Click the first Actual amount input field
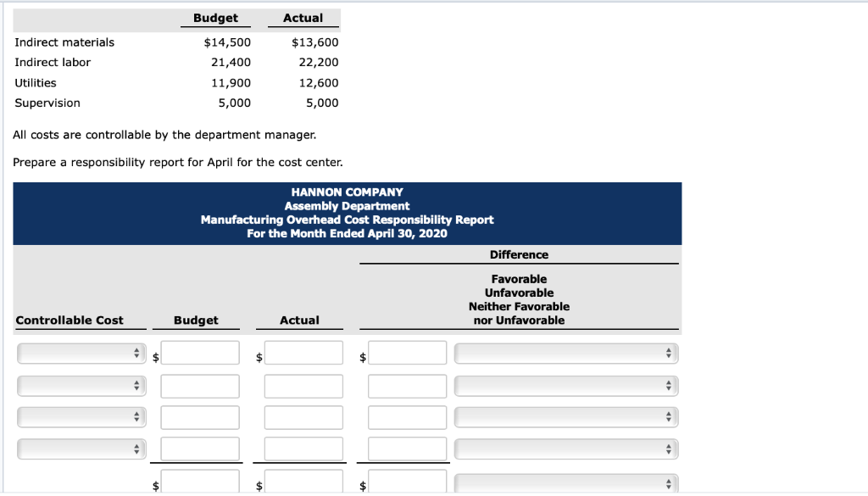Viewport: 868px width, 496px height. pos(303,353)
